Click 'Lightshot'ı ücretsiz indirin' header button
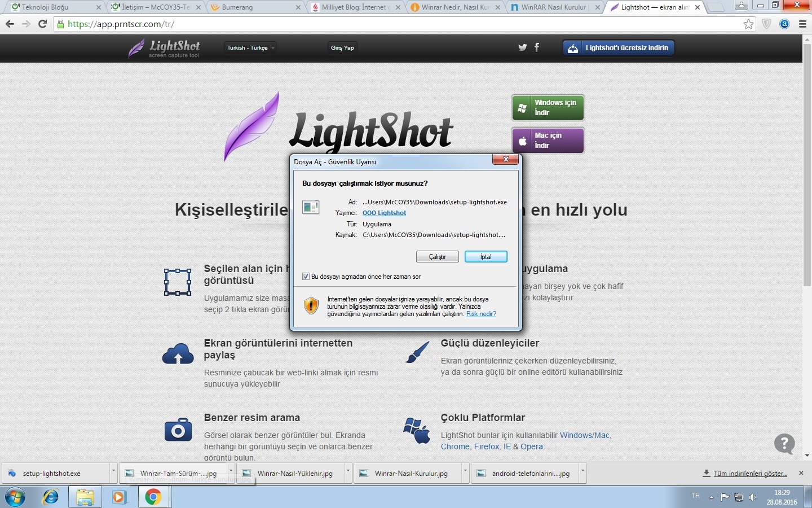Image resolution: width=812 pixels, height=508 pixels. point(618,48)
